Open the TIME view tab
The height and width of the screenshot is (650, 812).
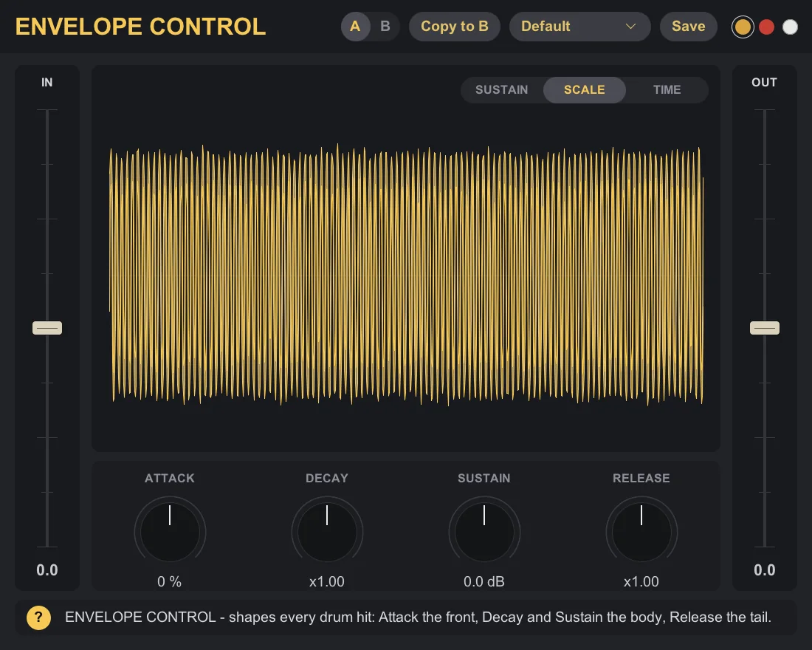[667, 89]
